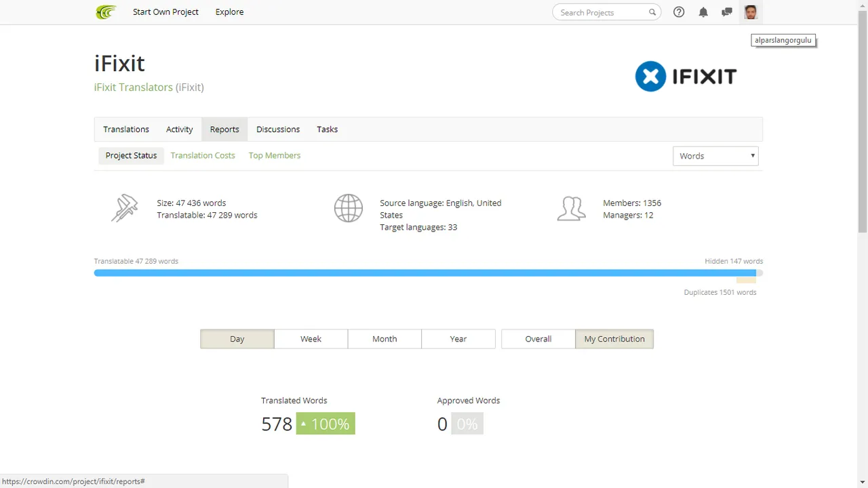Click the 'Members: 1356' text
This screenshot has width=868, height=488.
point(632,203)
